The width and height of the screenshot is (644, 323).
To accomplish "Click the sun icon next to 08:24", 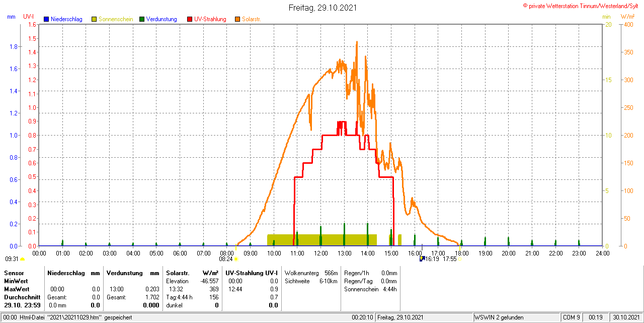I will tap(236, 259).
